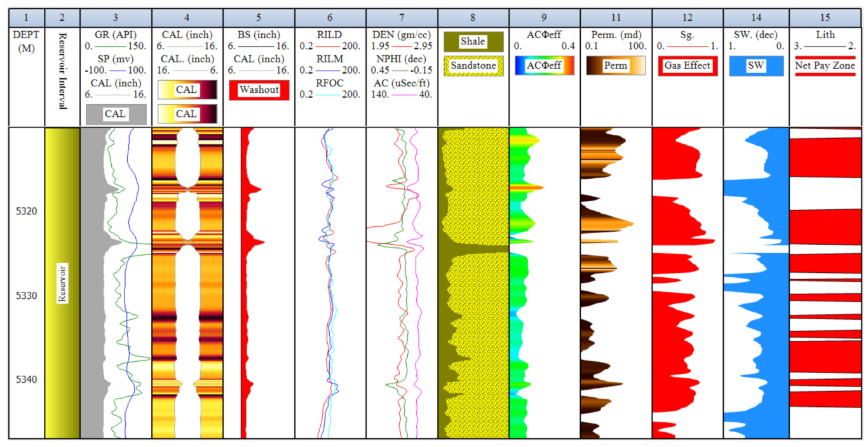
Task: Click the RILD curve label
Action: 330,35
